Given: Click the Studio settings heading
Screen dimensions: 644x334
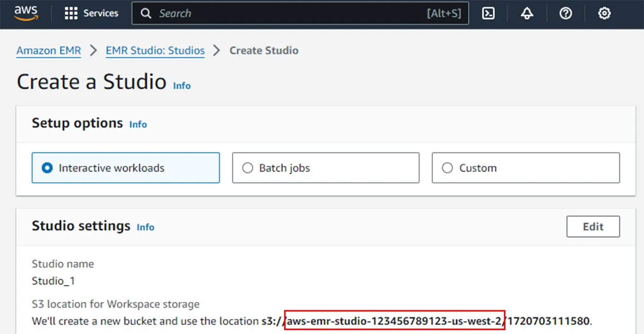Looking at the screenshot, I should click(x=81, y=226).
